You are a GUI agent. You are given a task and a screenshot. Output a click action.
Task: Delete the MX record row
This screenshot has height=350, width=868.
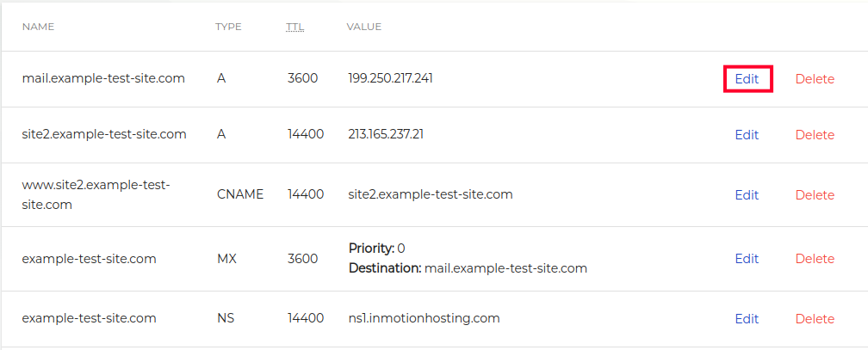click(815, 259)
